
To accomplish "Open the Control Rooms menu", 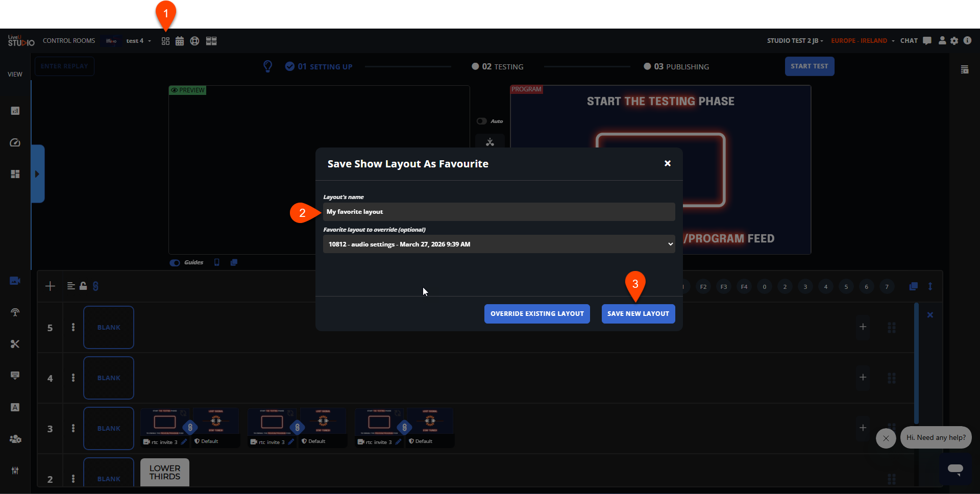I will (x=69, y=41).
